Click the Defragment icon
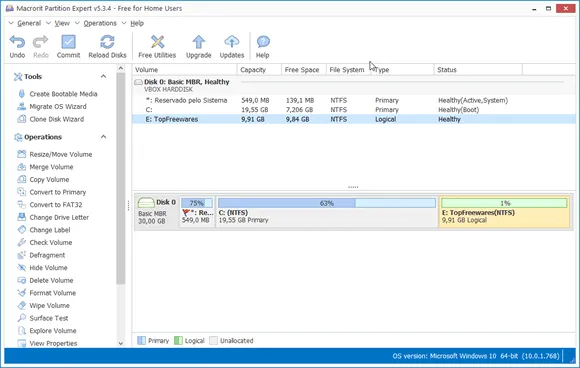Viewport: 580px width, 368px height. (x=21, y=255)
